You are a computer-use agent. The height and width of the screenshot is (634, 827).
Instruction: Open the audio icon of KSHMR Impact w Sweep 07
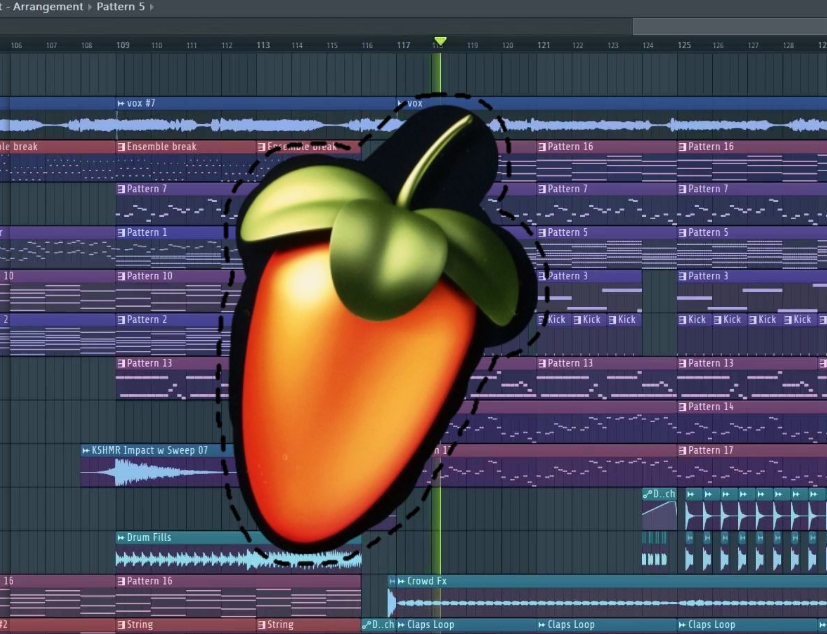point(86,450)
